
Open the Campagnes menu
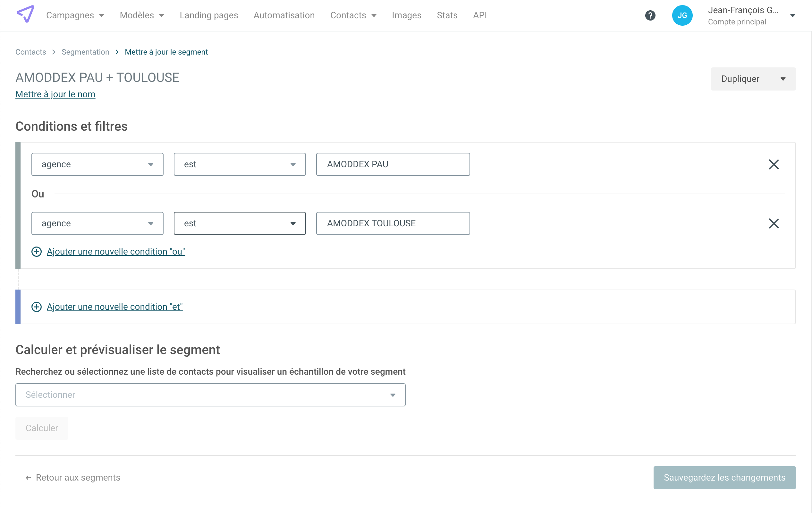click(75, 15)
